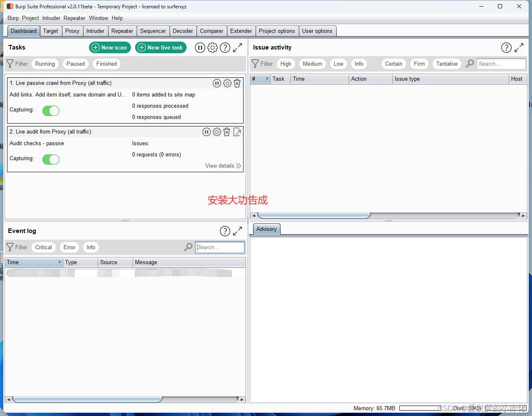Pause all tasks in Tasks header
532x416 pixels.
click(200, 48)
